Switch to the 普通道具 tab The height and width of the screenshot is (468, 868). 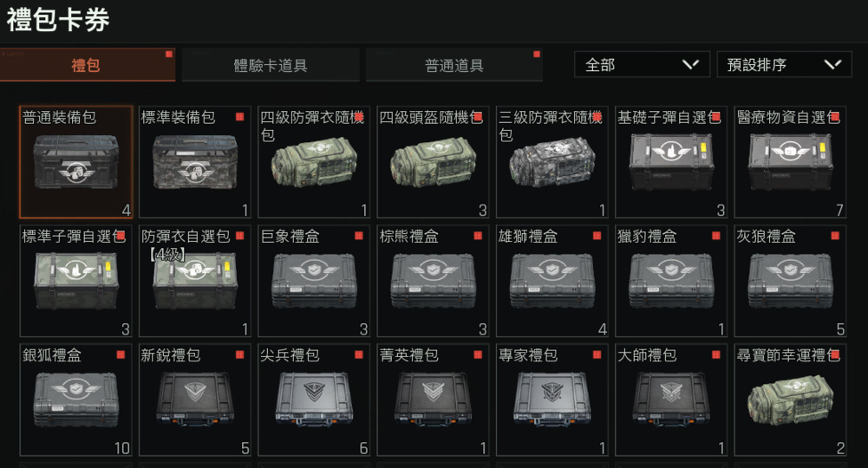pyautogui.click(x=454, y=65)
